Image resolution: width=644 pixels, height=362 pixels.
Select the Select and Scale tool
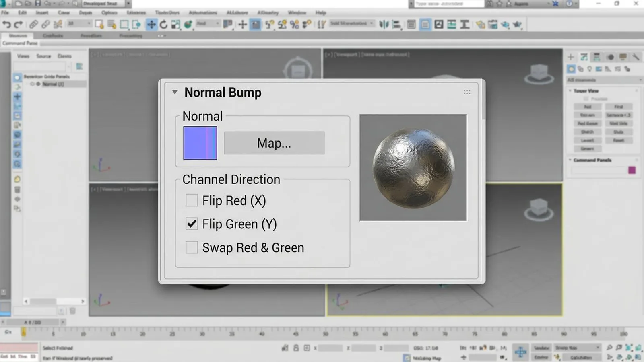point(176,25)
